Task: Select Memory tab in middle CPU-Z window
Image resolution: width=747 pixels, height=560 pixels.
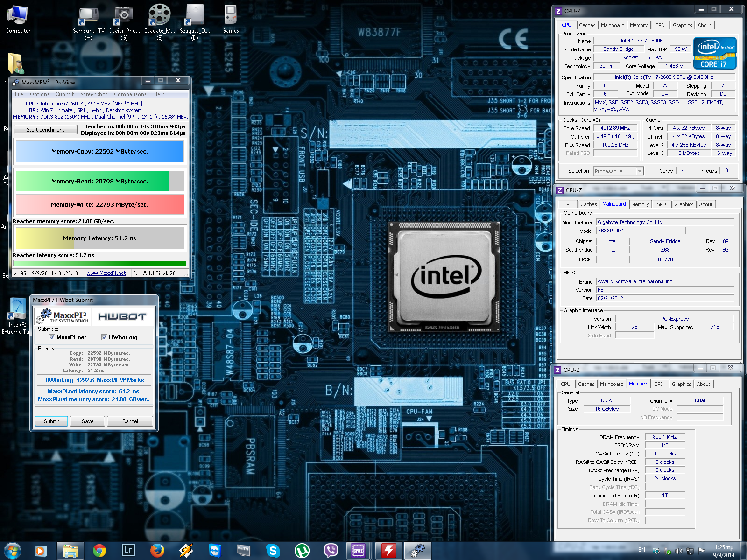Action: (640, 204)
